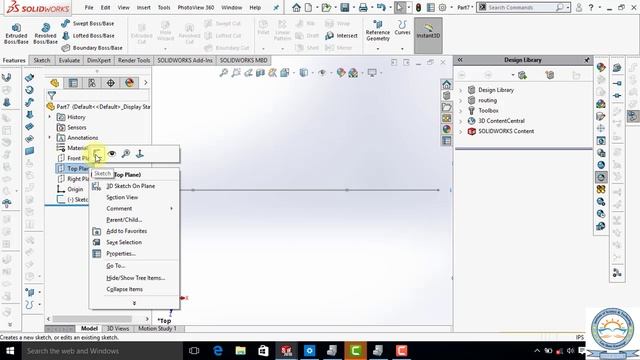Switch to Sketch ribbon tab
The height and width of the screenshot is (360, 640).
[x=42, y=60]
